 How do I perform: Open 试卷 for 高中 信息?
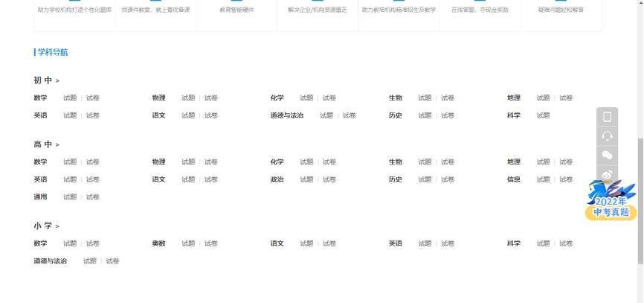pyautogui.click(x=566, y=179)
